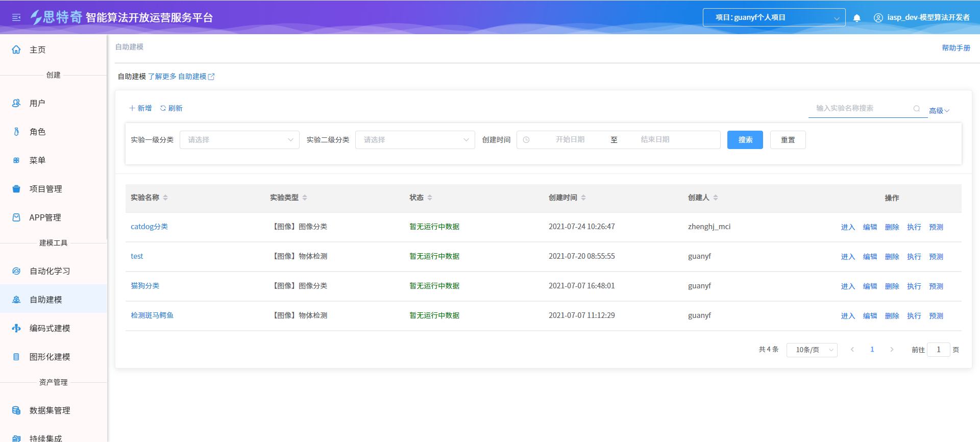Image resolution: width=980 pixels, height=442 pixels.
Task: Go to previous page arrow
Action: [x=852, y=350]
